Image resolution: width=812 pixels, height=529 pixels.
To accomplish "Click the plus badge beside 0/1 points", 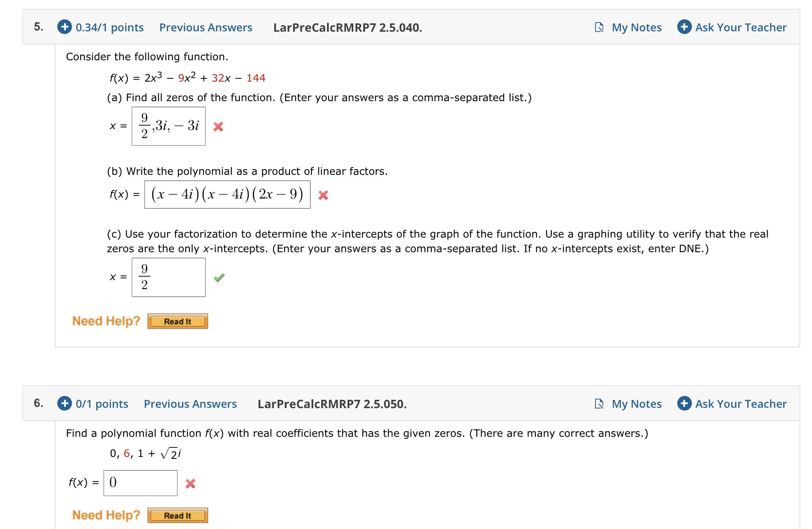I will [x=64, y=404].
